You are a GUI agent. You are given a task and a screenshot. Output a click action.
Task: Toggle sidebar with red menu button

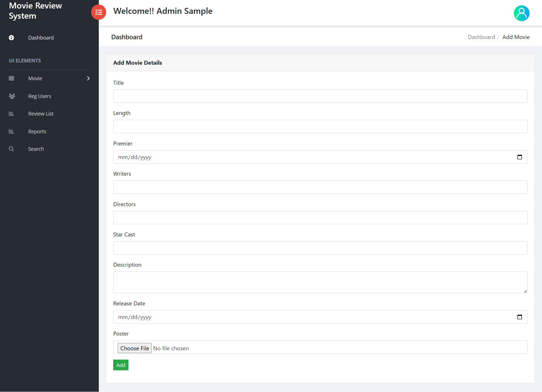[x=99, y=12]
